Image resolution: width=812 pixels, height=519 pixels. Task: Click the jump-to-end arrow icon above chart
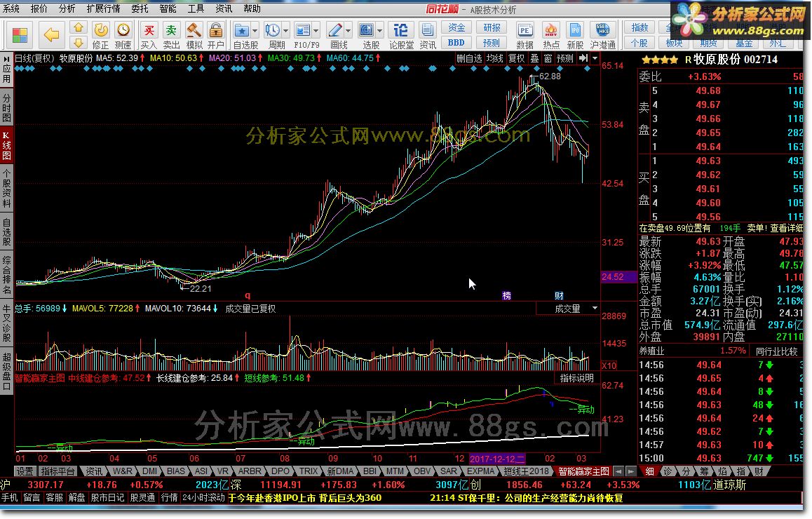[x=583, y=58]
